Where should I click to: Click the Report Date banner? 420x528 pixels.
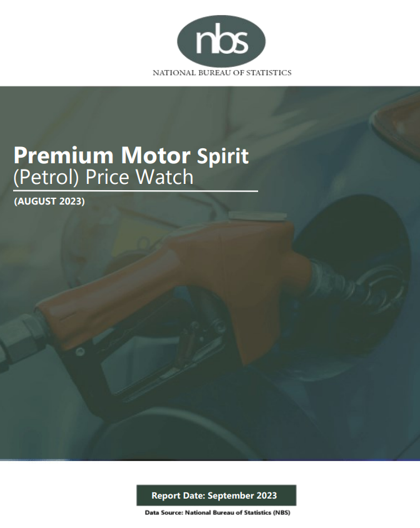pyautogui.click(x=216, y=495)
